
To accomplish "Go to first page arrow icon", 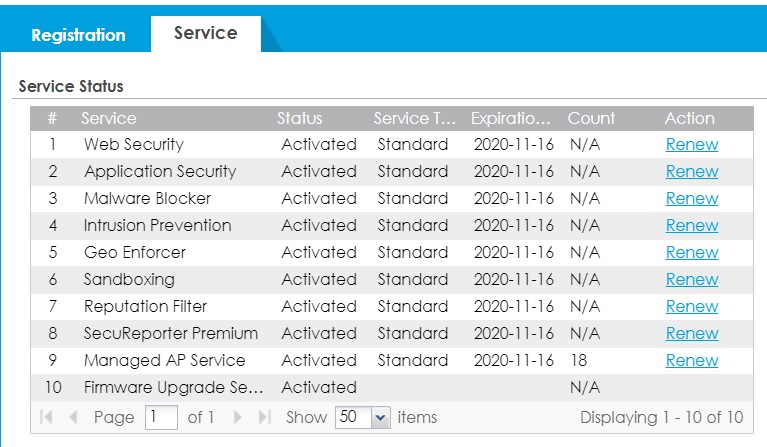I will click(46, 417).
